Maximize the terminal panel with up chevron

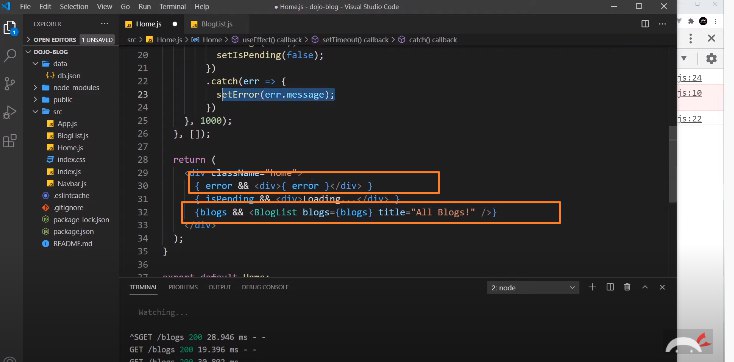(x=645, y=287)
